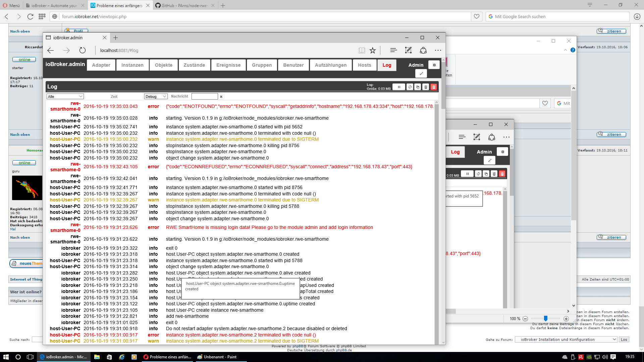The width and height of the screenshot is (644, 362).
Task: Pause log updates in main admin window
Action: (x=399, y=87)
